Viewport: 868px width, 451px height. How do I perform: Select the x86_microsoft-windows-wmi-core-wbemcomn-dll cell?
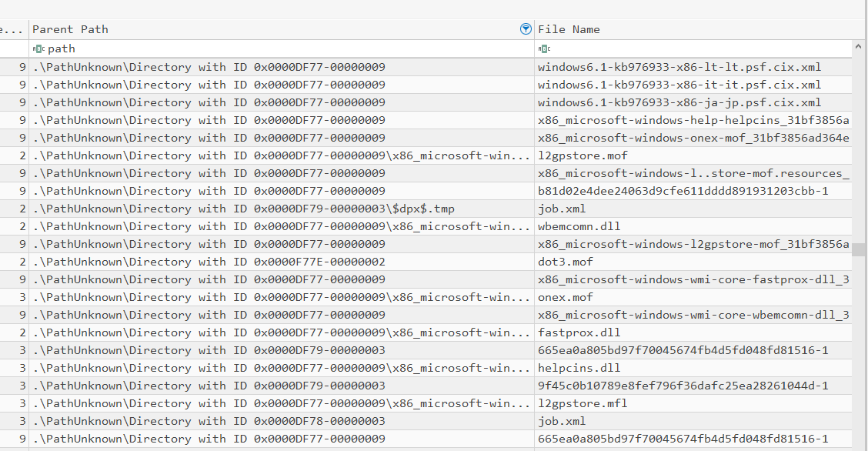coord(693,315)
